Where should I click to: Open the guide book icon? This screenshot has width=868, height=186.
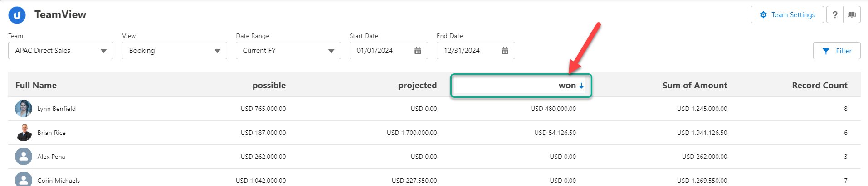click(852, 15)
